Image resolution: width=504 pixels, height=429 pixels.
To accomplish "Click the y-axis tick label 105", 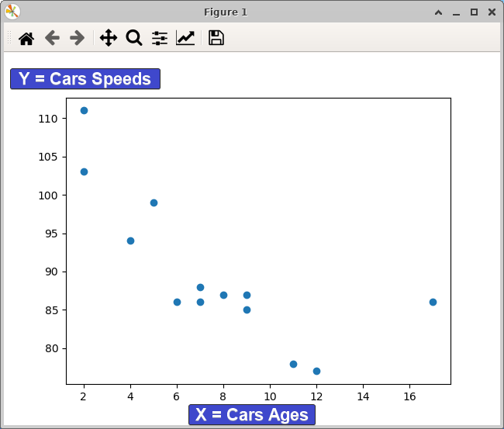I will click(x=48, y=157).
